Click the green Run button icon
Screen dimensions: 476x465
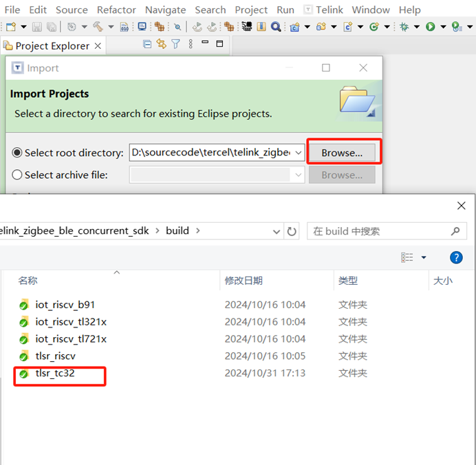430,27
